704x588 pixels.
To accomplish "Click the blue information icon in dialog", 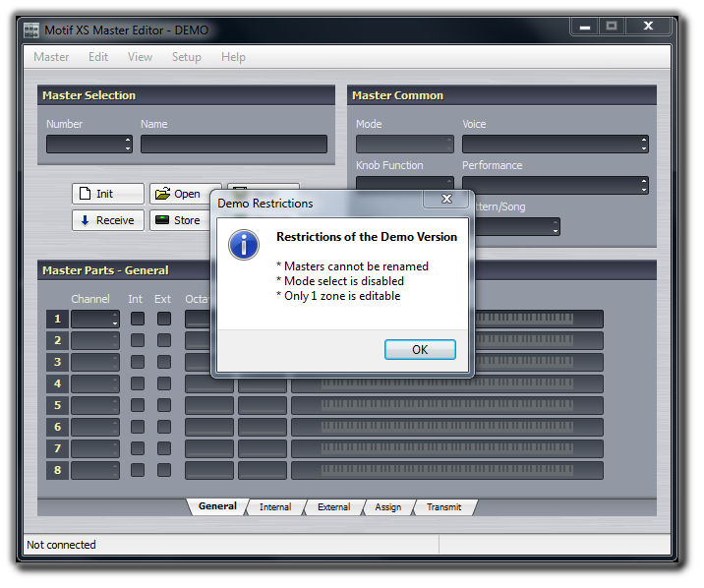I will (x=244, y=245).
